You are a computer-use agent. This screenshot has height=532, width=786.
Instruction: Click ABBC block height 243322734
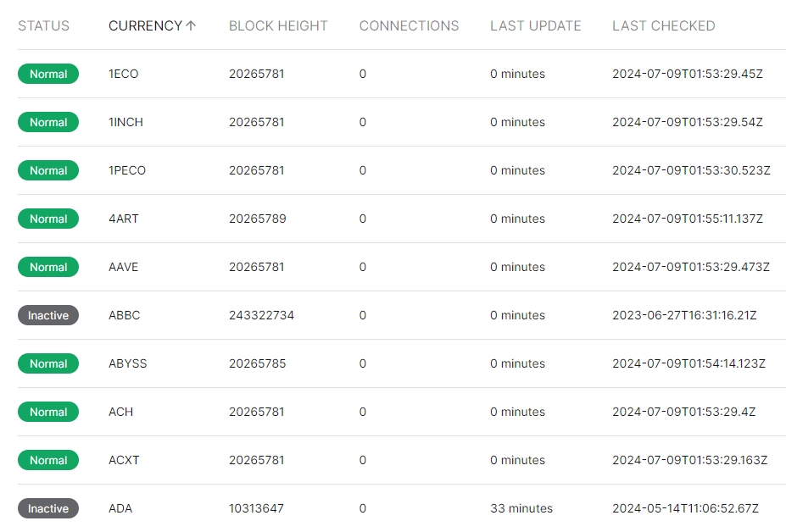tap(261, 315)
